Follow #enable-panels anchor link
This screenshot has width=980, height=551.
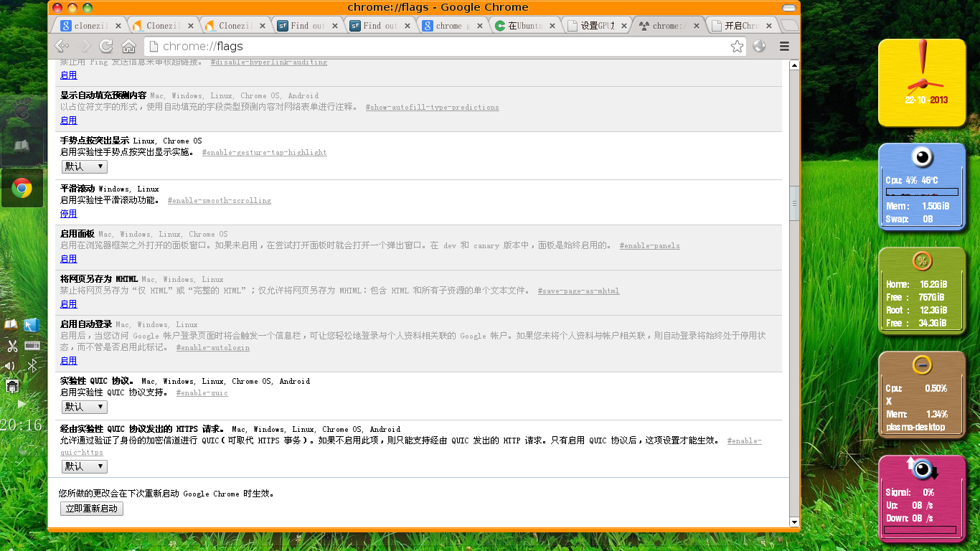coord(649,246)
